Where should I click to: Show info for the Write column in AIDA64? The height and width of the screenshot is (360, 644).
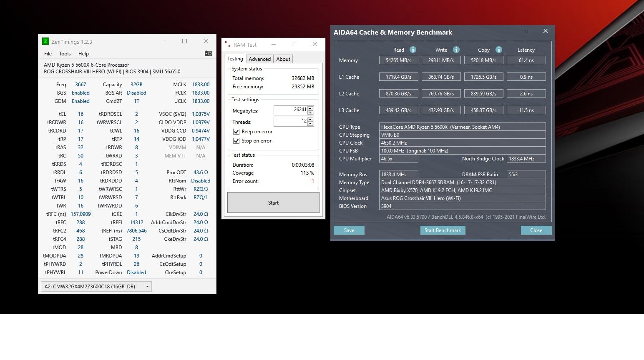[456, 50]
